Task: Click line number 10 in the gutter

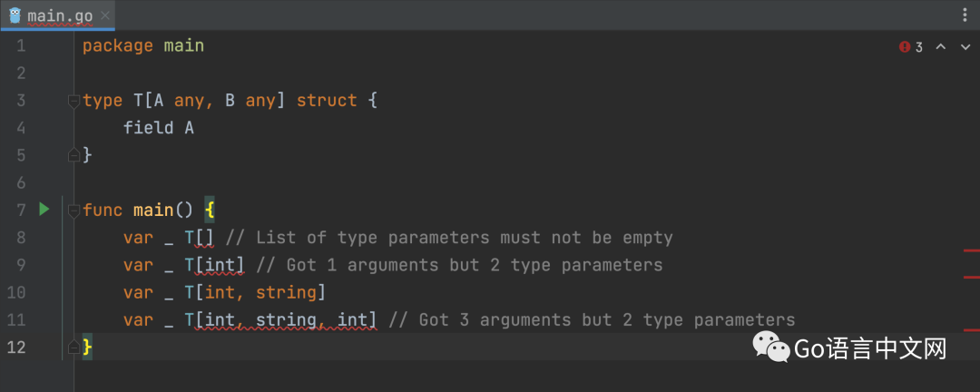Action: (x=20, y=292)
